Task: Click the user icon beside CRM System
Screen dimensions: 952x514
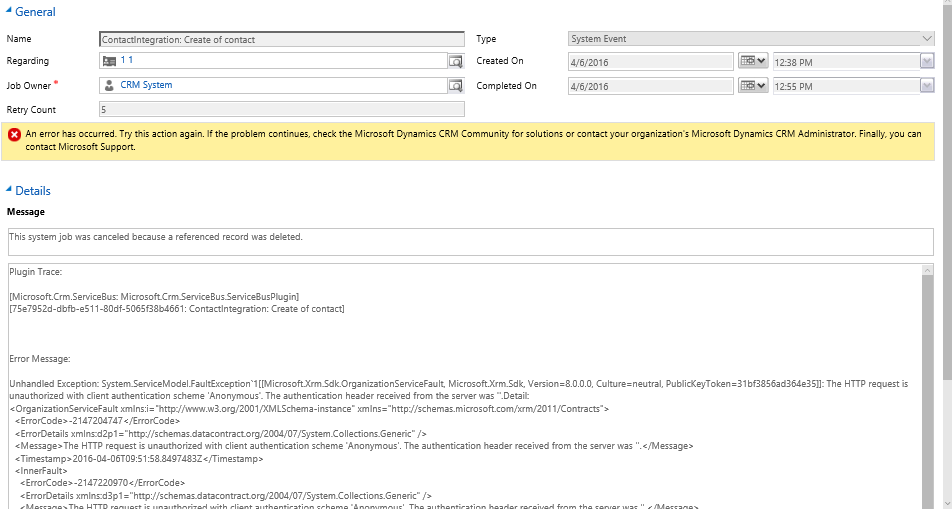Action: click(108, 86)
